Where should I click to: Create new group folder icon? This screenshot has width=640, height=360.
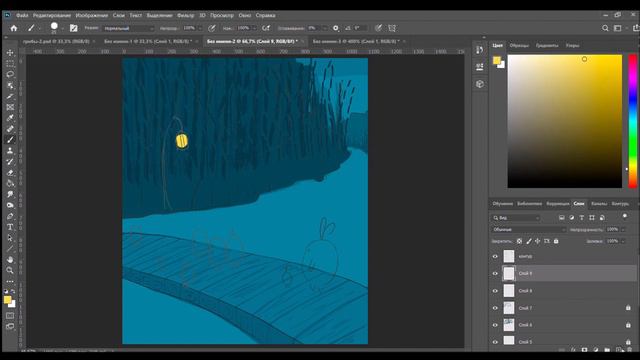pyautogui.click(x=607, y=350)
